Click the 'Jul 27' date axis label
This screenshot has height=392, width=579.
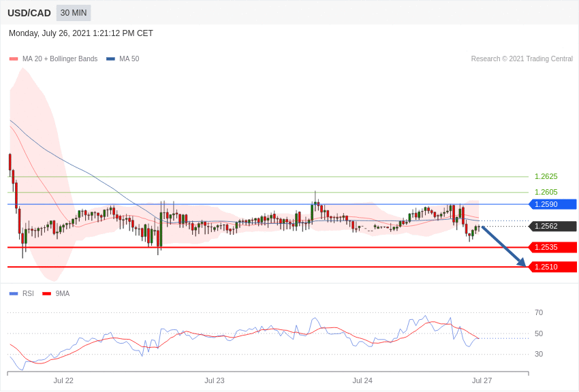(482, 380)
